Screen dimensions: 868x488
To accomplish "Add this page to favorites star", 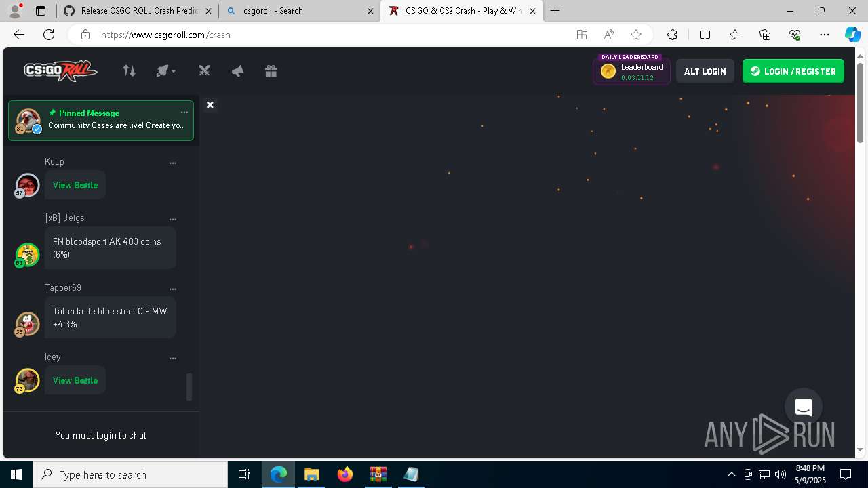I will [x=636, y=35].
